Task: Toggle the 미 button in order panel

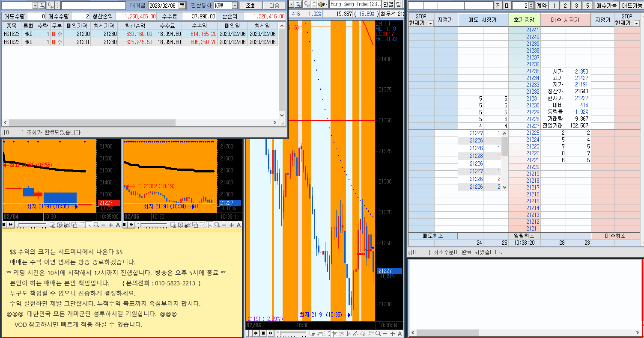Action: pyautogui.click(x=507, y=6)
